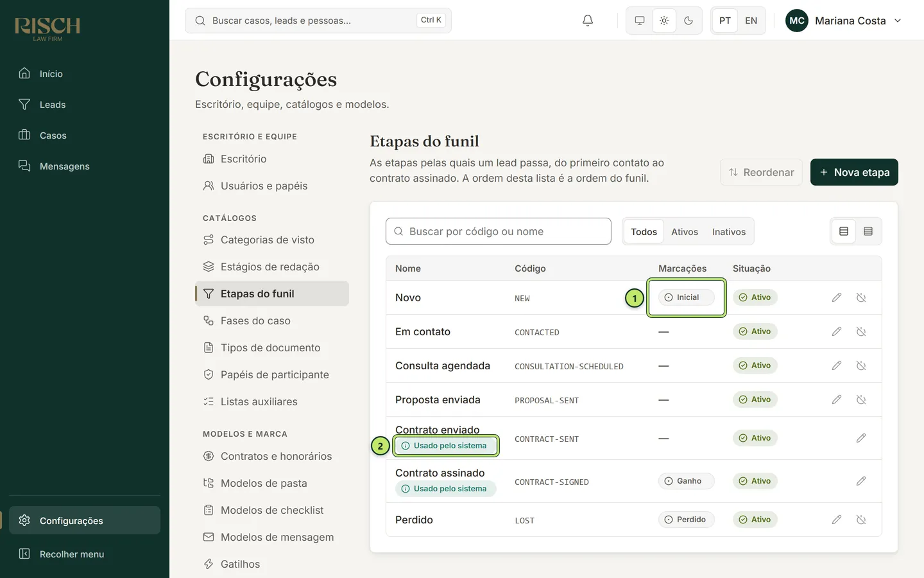The image size is (924, 578).
Task: Deactivate the Proposta enviada stage
Action: point(861,399)
